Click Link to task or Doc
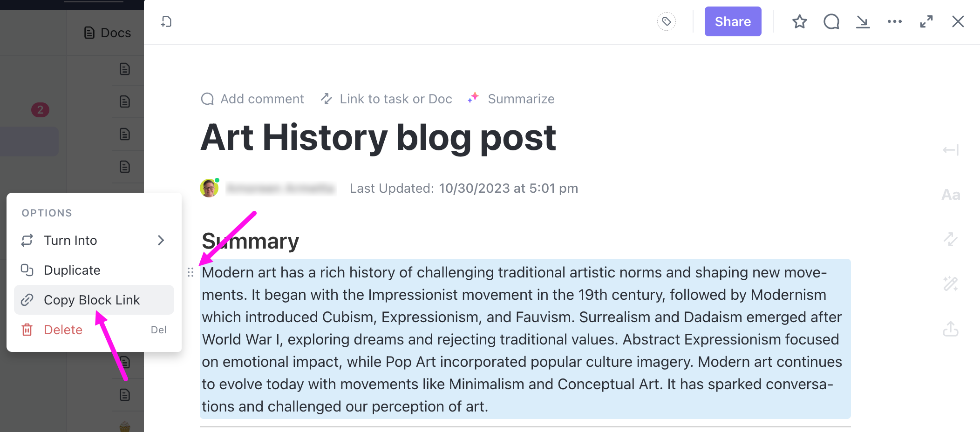 pyautogui.click(x=387, y=99)
